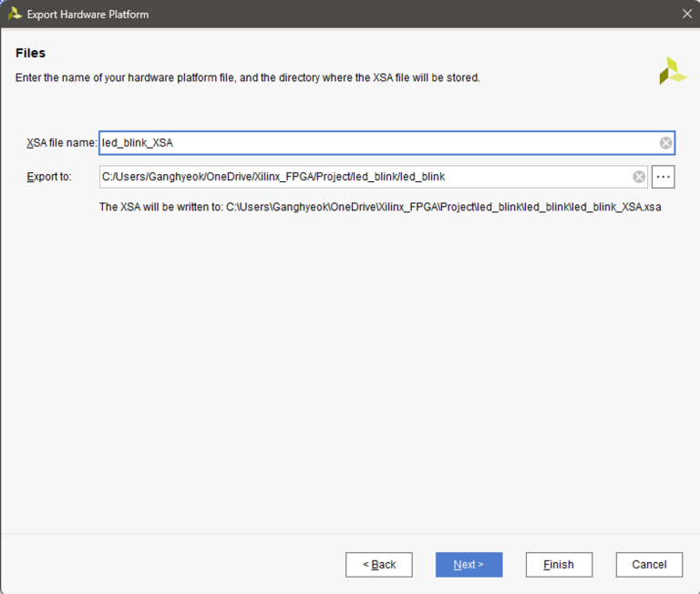This screenshot has width=700, height=594.
Task: Click the Finish button
Action: coord(559,565)
